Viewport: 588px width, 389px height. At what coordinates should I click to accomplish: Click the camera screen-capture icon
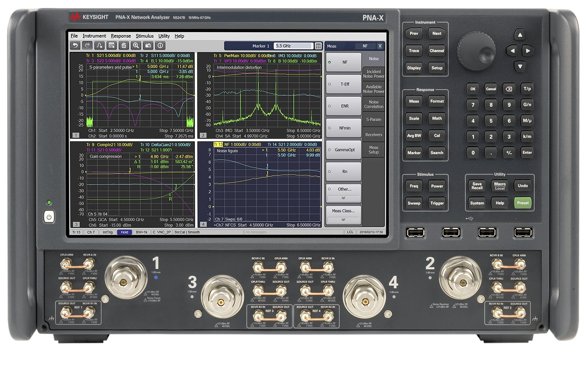(x=148, y=46)
